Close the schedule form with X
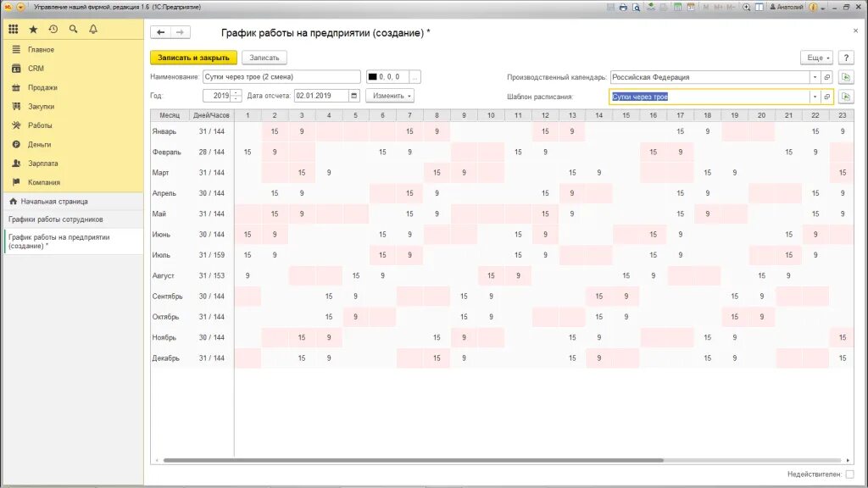The width and height of the screenshot is (868, 488). [855, 31]
